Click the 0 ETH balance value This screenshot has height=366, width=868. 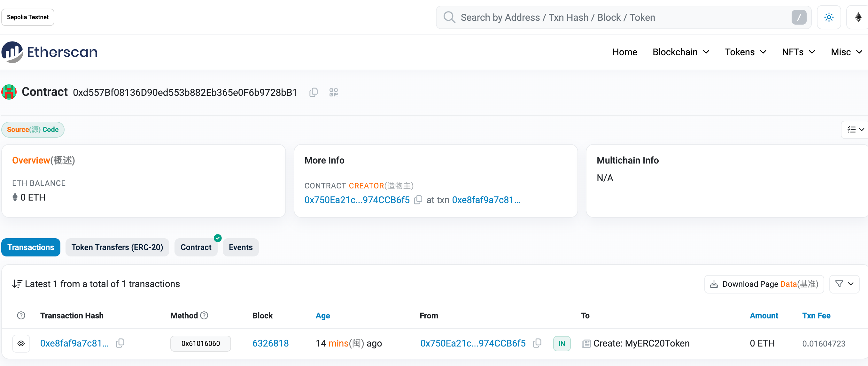pos(33,197)
